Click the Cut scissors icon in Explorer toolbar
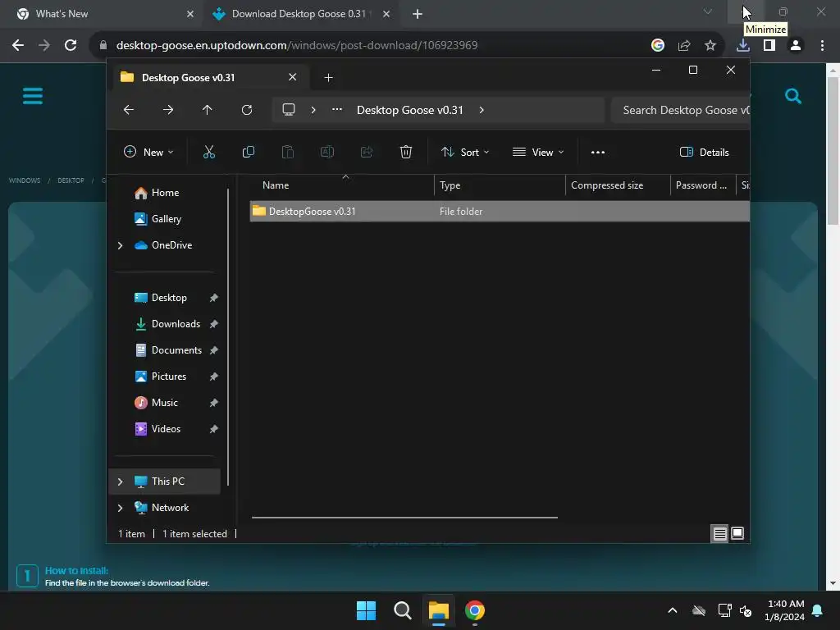The image size is (840, 630). coord(209,152)
